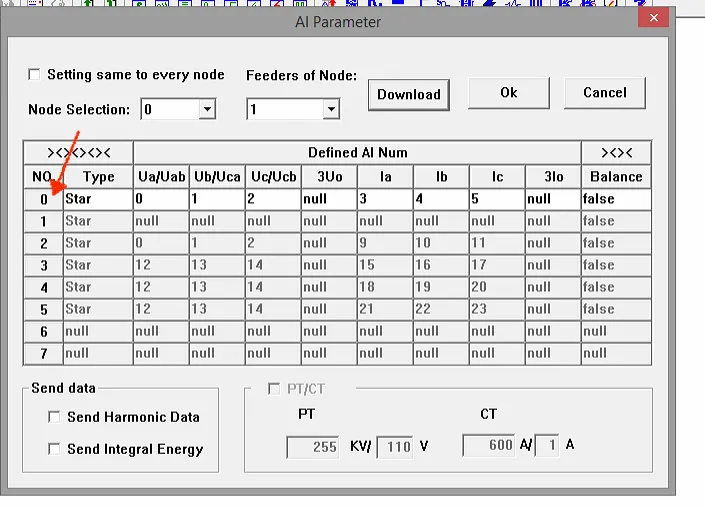Click the Ib cell '22' in row 5

(441, 309)
